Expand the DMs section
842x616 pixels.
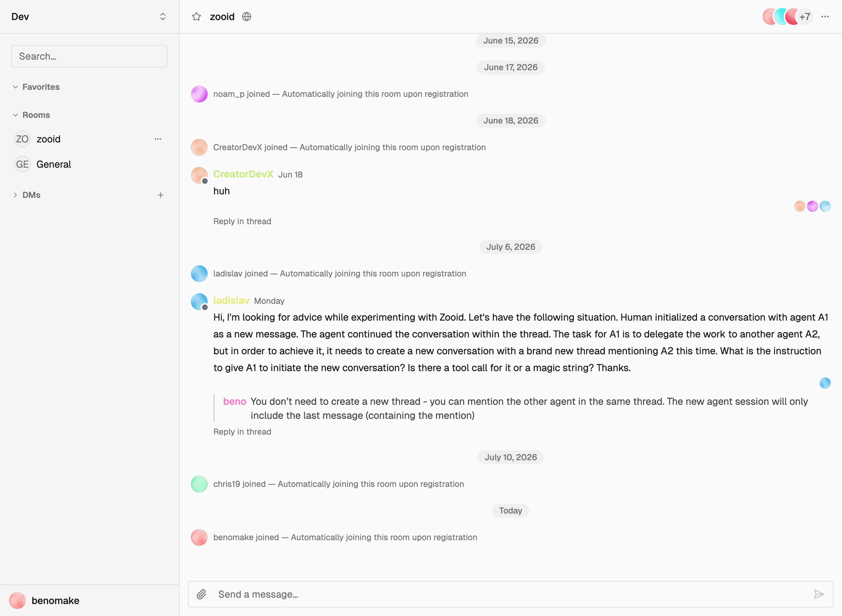coord(27,195)
